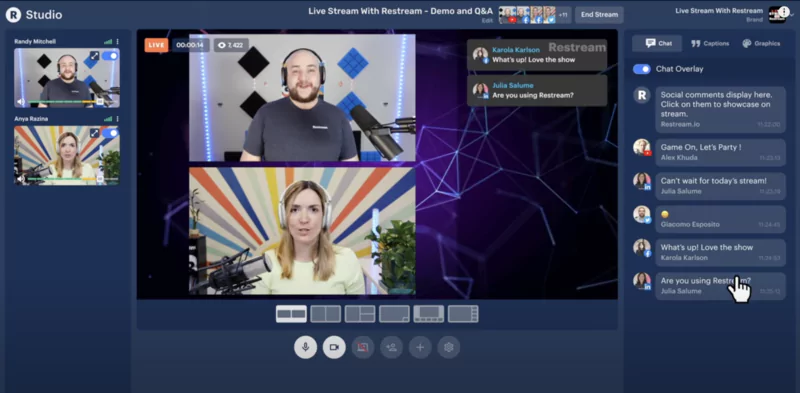
Task: Click the 00:00:14 stream timer
Action: tap(190, 45)
